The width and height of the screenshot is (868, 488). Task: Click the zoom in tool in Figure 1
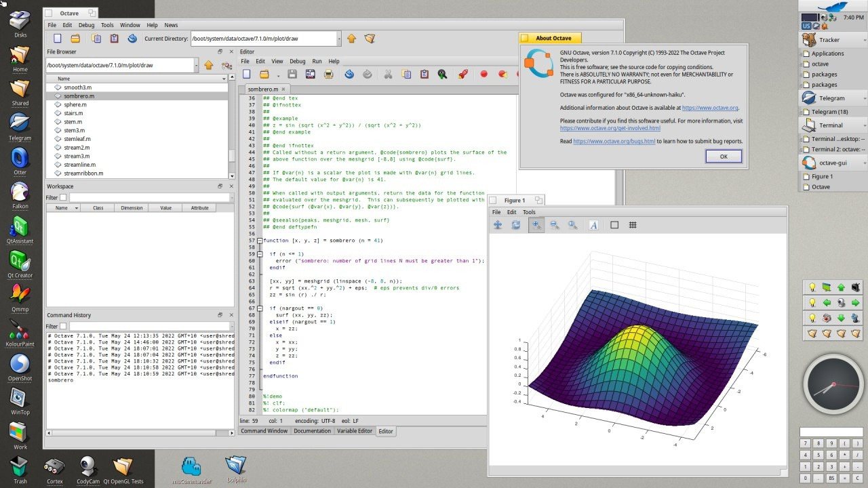click(x=536, y=225)
